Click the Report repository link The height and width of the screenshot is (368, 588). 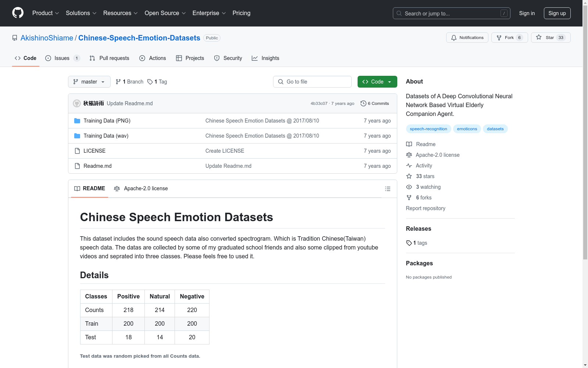point(426,208)
